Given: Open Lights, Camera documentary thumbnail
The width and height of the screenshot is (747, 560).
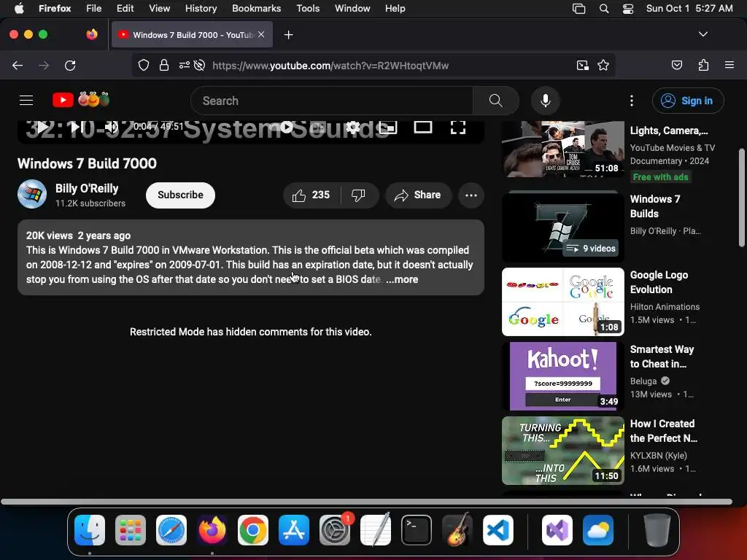Looking at the screenshot, I should pos(562,149).
